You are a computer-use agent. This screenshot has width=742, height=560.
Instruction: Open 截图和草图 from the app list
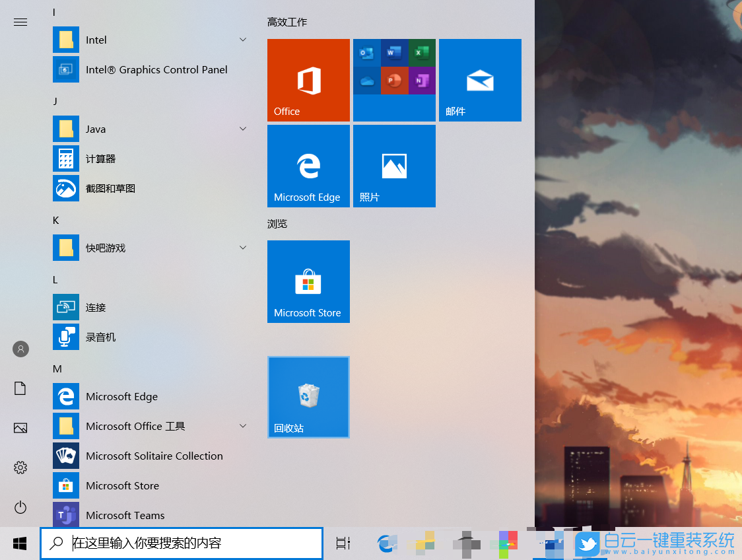pos(109,188)
